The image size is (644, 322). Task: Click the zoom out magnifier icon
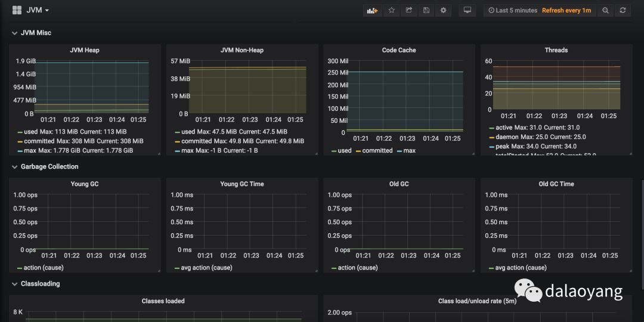click(605, 10)
